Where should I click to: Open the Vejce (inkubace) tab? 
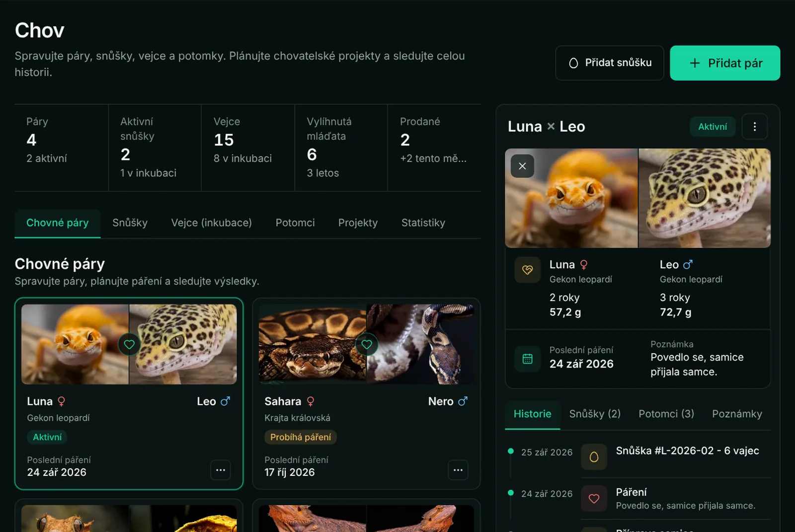pyautogui.click(x=212, y=223)
